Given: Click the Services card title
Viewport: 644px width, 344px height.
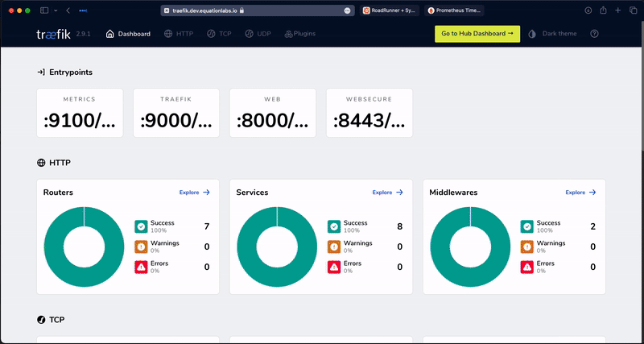Looking at the screenshot, I should point(252,193).
